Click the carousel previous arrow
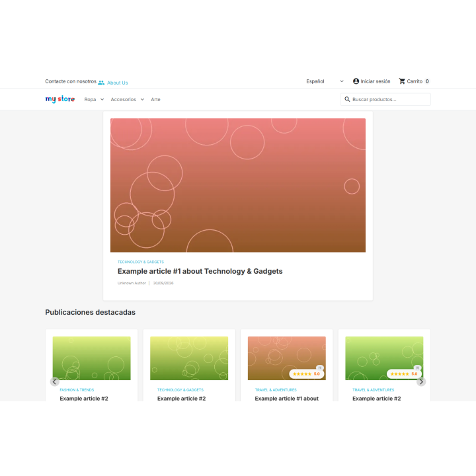476x476 pixels. pos(54,381)
